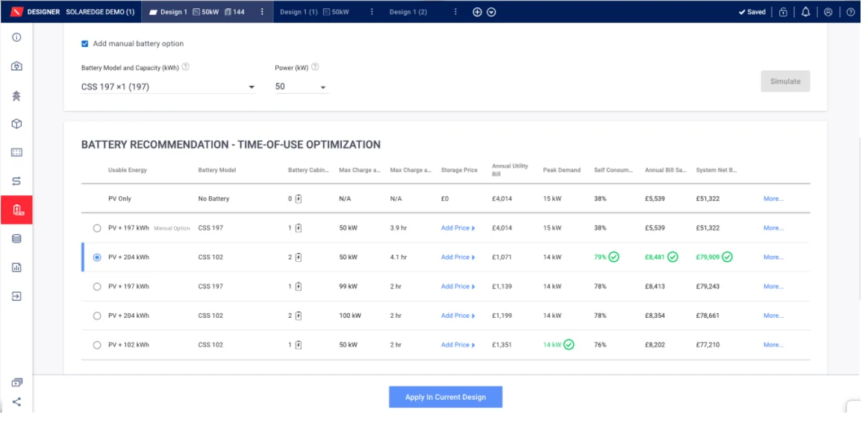Open More... for £79,243 net benefit row
The image size is (868, 423).
(773, 286)
